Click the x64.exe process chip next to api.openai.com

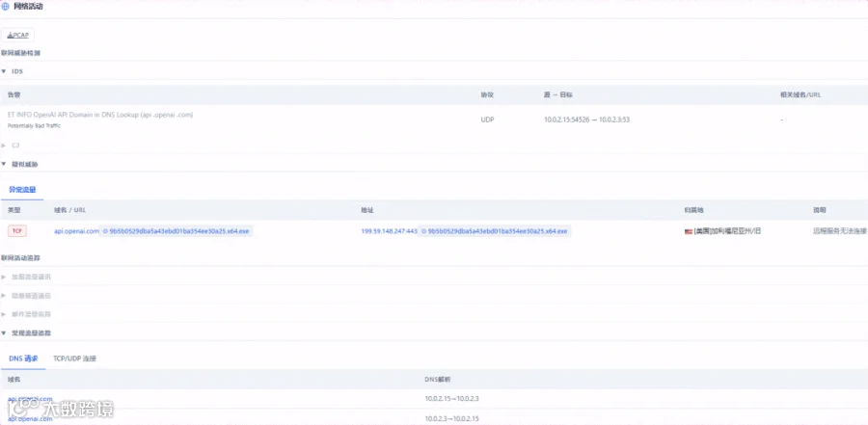(176, 231)
